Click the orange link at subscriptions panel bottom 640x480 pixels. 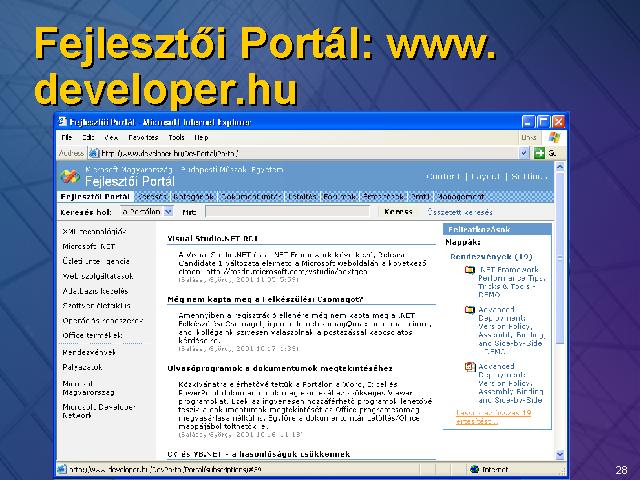tap(493, 417)
